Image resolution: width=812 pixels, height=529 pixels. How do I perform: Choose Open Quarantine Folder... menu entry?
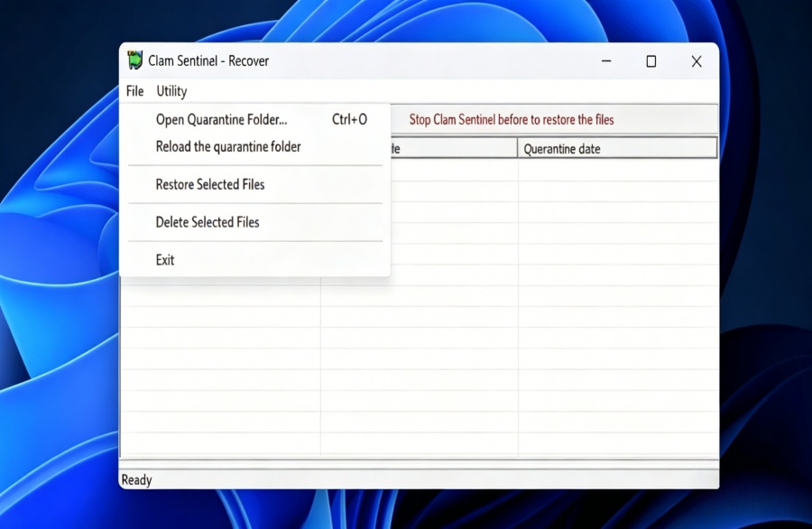click(x=254, y=120)
